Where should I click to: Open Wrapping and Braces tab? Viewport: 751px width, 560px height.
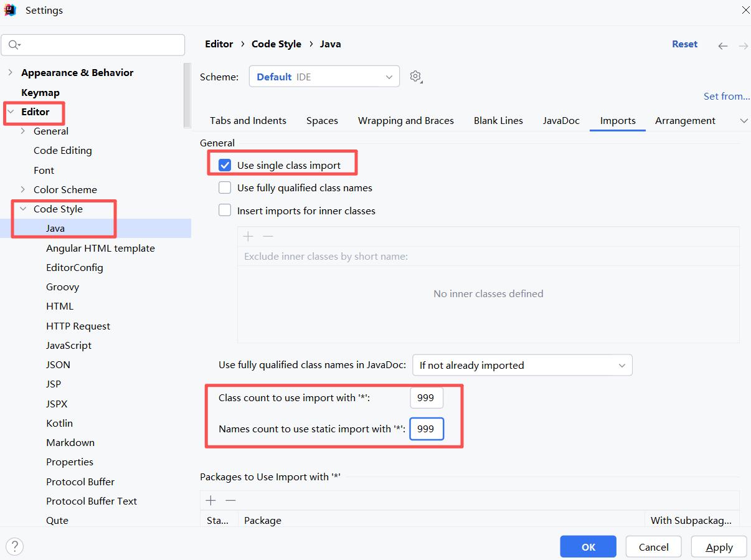point(406,120)
